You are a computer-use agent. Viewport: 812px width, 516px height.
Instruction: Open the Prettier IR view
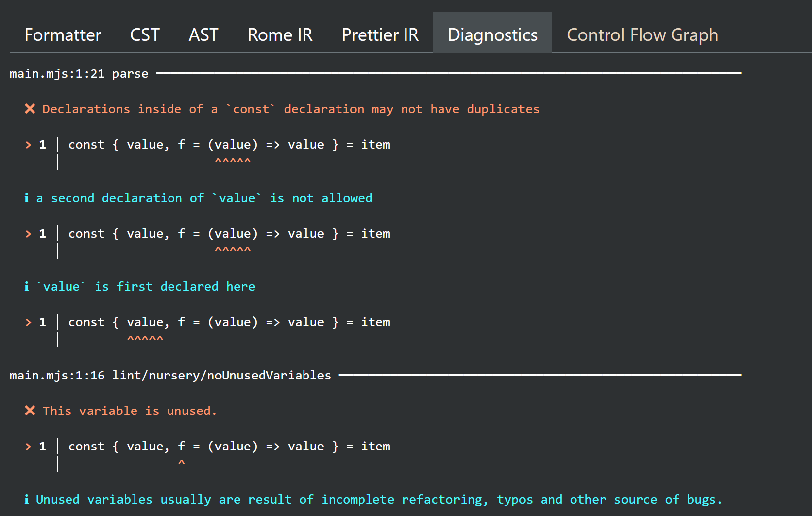380,34
